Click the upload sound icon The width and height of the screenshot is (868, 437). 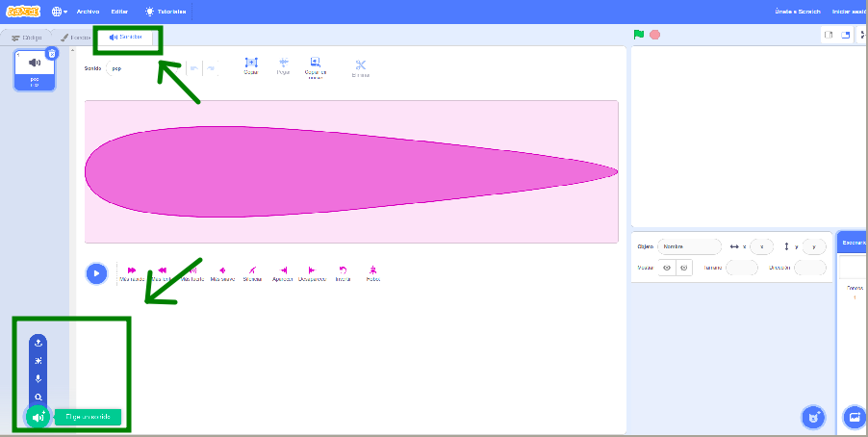[38, 343]
